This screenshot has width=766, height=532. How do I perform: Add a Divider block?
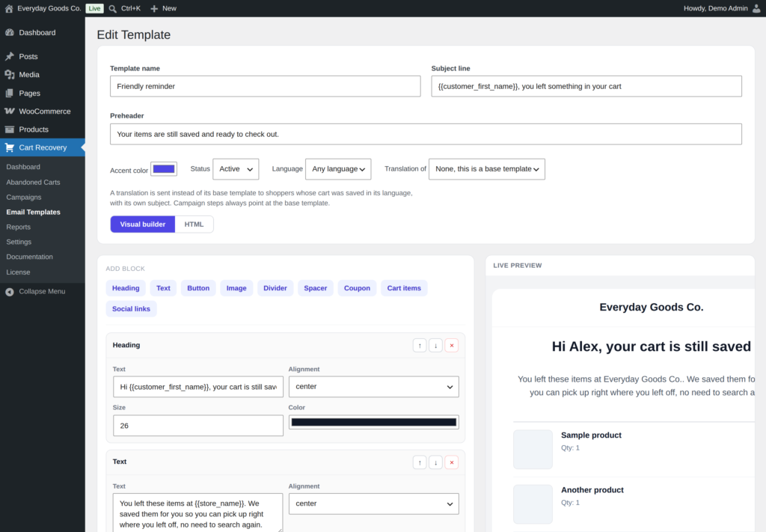click(x=275, y=288)
